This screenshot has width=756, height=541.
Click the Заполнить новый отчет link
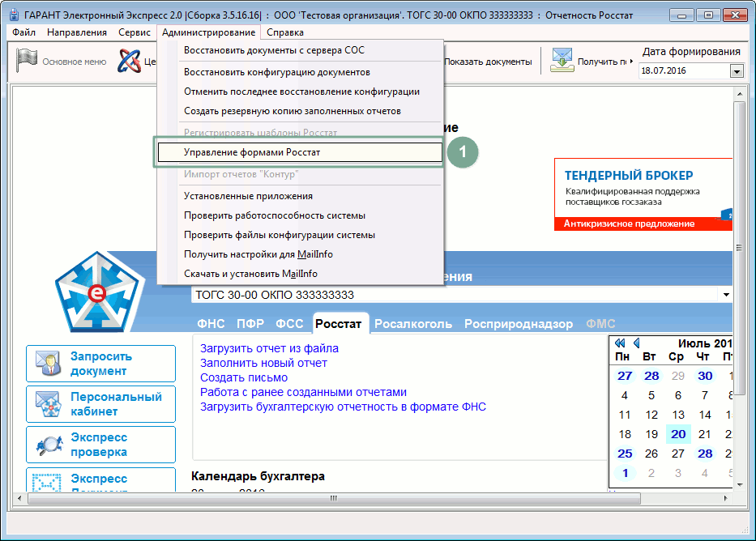263,363
